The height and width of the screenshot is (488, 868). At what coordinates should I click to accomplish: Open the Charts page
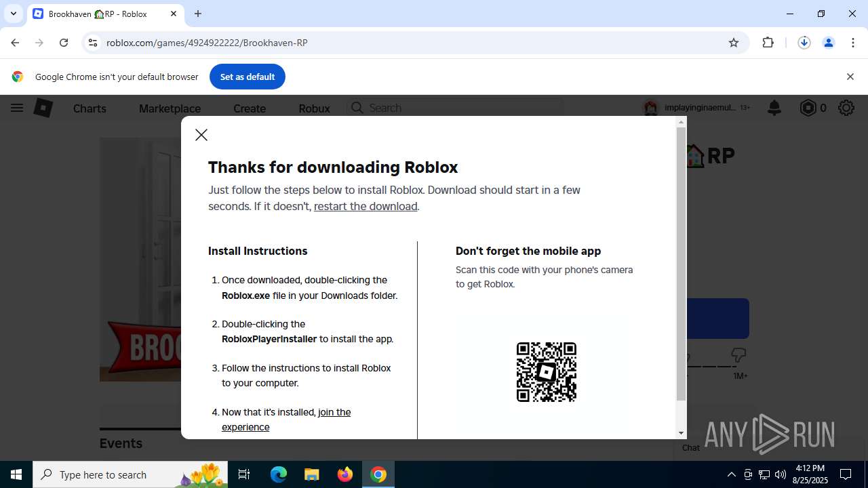(90, 108)
